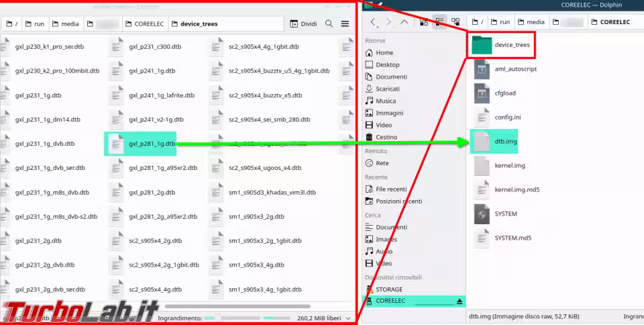Select the dtb.img file
The image size is (644, 325).
[x=494, y=141]
